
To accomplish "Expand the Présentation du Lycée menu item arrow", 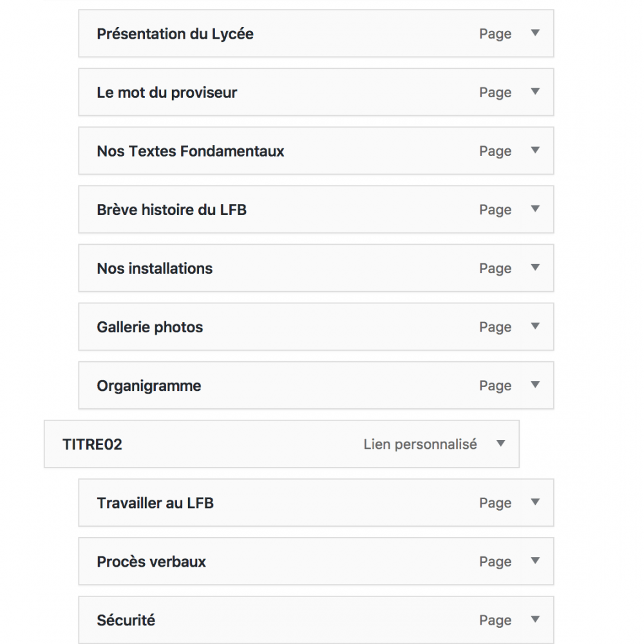I will [x=535, y=33].
